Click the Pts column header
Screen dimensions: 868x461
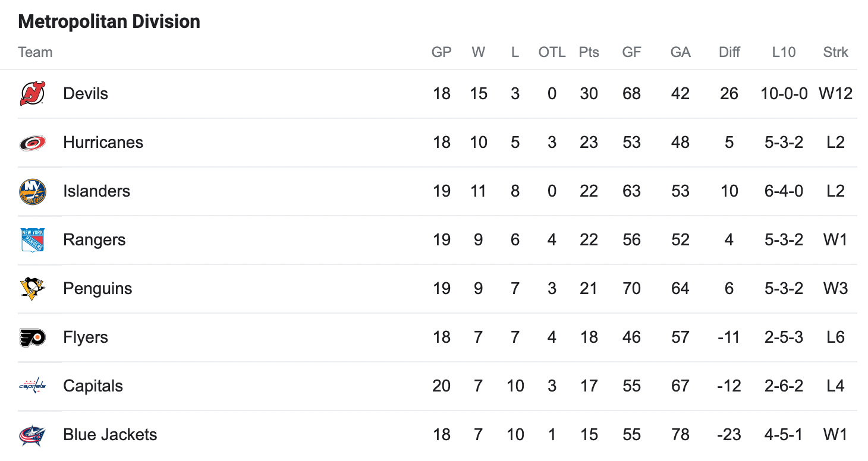click(x=589, y=52)
